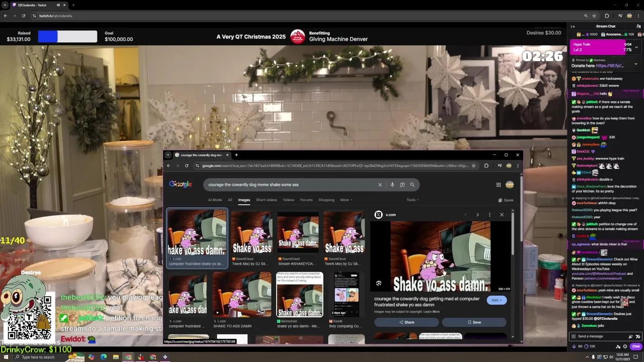Screen dimensions: 644x362
Task: Switch to the All results tab
Action: [x=230, y=200]
